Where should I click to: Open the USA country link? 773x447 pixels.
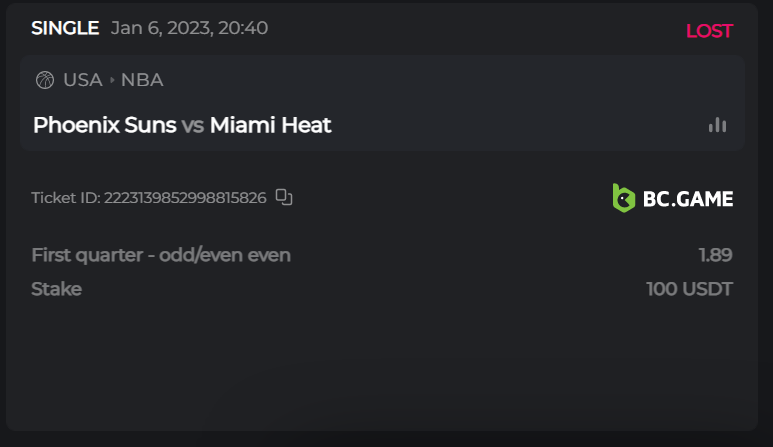coord(83,80)
